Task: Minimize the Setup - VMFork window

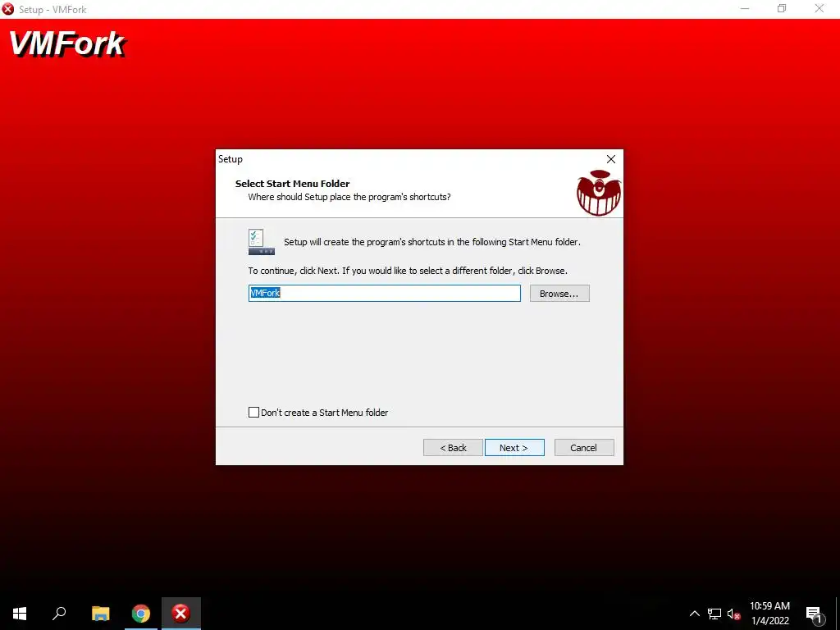Action: click(745, 8)
